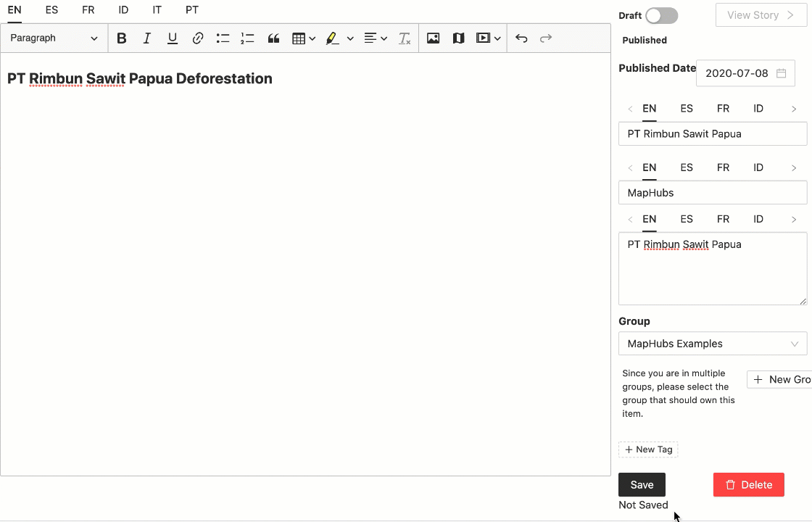Click the author field containing MapHubs
This screenshot has width=812, height=522.
click(713, 193)
